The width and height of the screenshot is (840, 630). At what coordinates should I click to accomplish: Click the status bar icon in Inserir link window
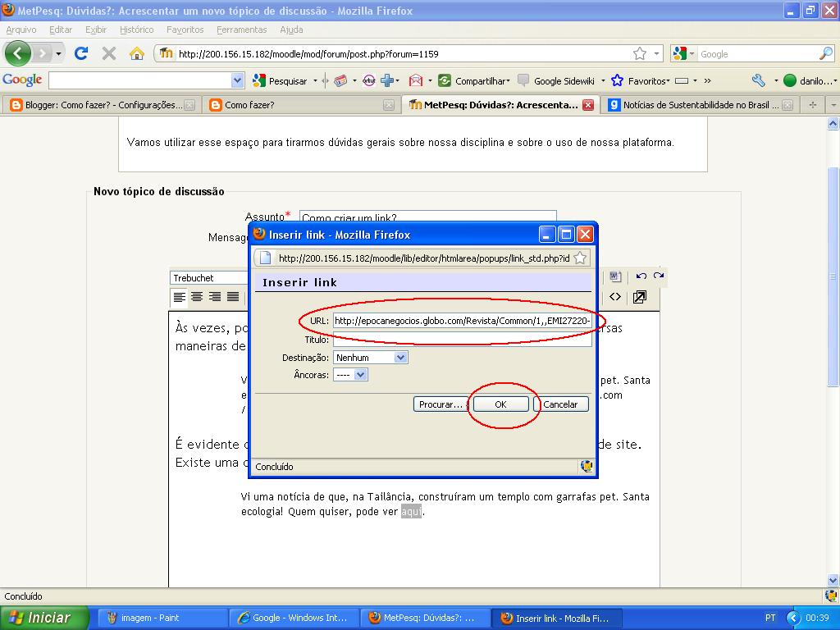[x=587, y=467]
